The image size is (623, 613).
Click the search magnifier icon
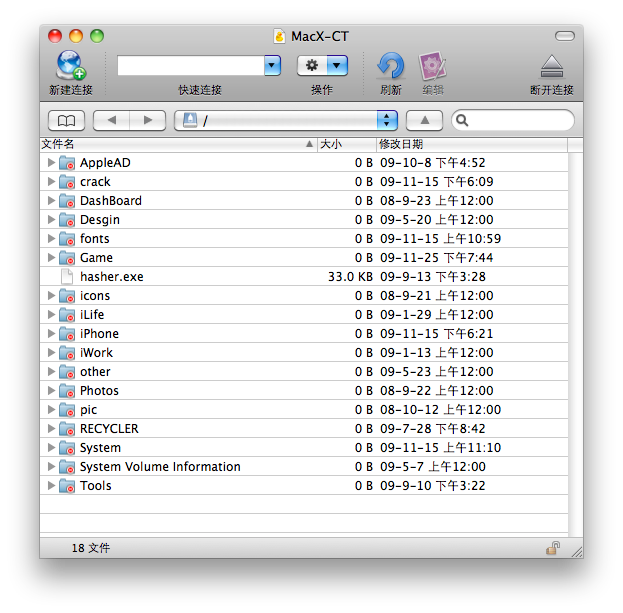click(x=462, y=120)
